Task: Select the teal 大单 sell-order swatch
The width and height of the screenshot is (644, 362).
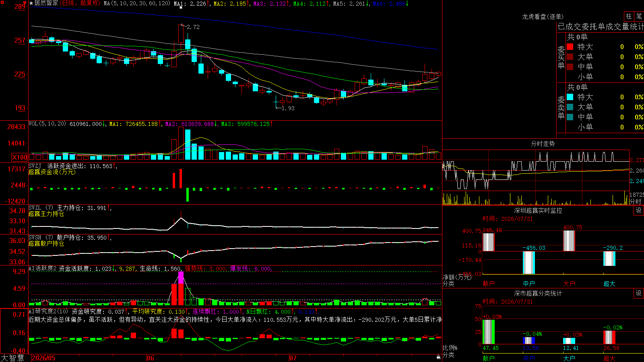Action: pos(570,107)
